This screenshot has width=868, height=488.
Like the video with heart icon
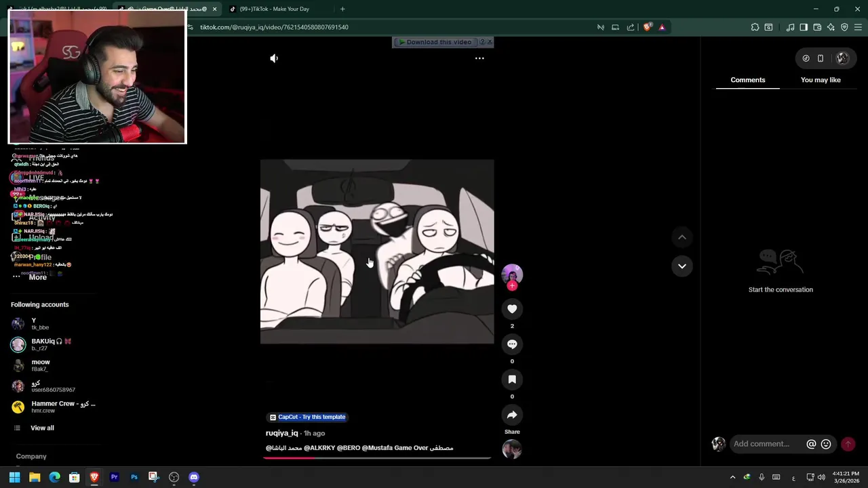512,309
